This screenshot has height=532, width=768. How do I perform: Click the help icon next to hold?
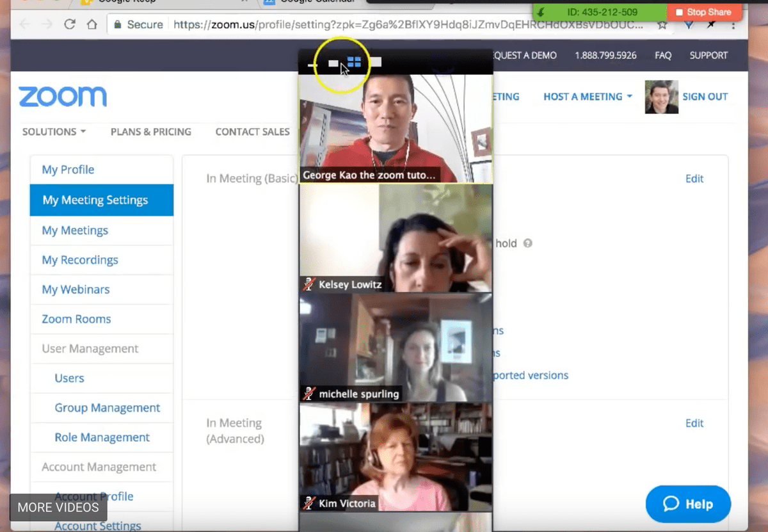pos(527,243)
